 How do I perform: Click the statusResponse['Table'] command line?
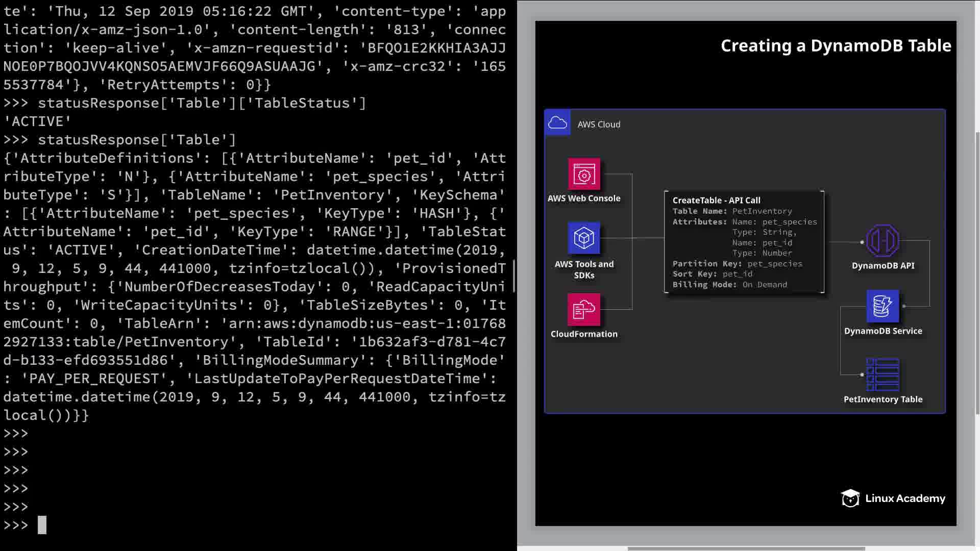coord(137,140)
